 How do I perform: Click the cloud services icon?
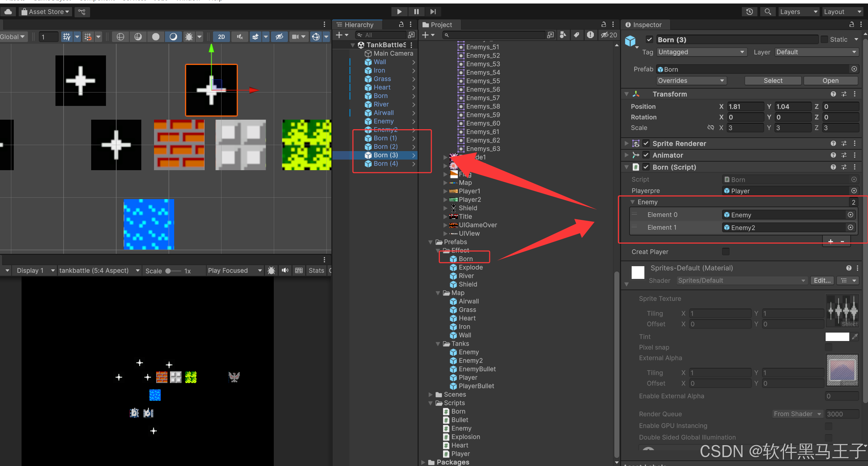(8, 12)
